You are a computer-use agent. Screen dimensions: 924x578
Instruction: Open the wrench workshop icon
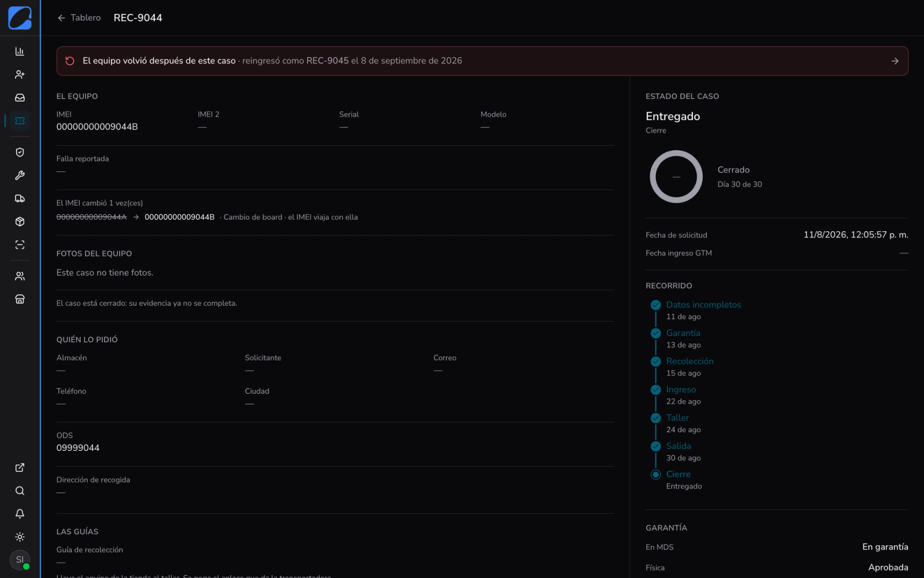tap(20, 175)
